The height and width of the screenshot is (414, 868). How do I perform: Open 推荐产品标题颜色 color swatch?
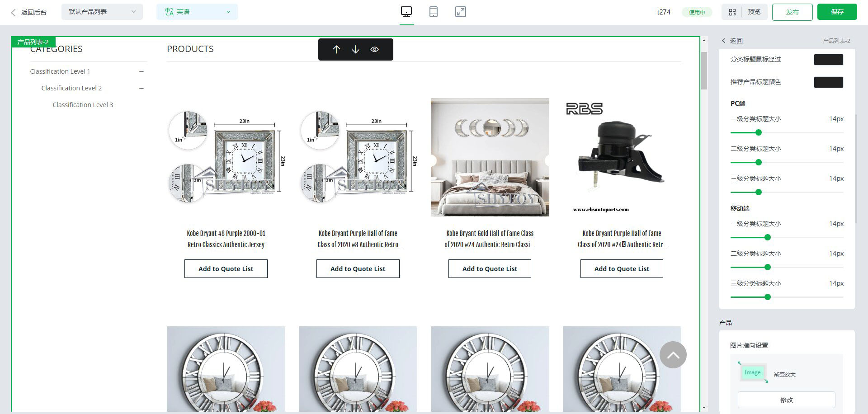tap(828, 82)
